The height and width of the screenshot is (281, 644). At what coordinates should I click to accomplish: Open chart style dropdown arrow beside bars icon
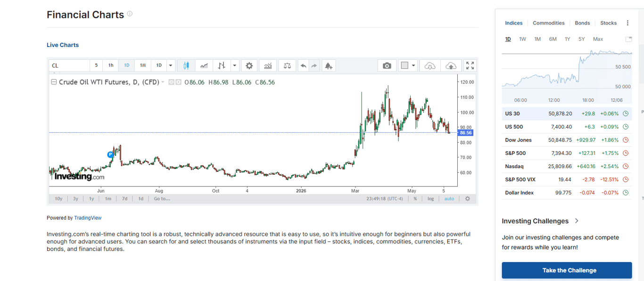click(x=235, y=65)
